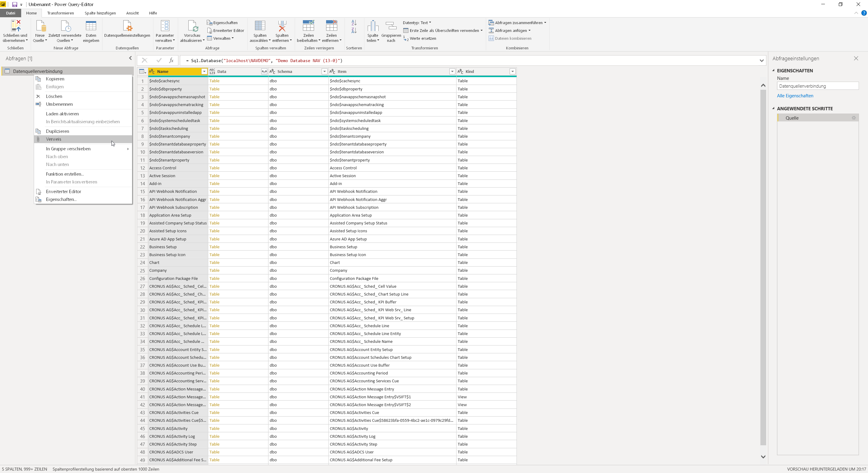Viewport: 868px width, 473px height.
Task: Switch to the Ansicht tab
Action: click(x=132, y=13)
